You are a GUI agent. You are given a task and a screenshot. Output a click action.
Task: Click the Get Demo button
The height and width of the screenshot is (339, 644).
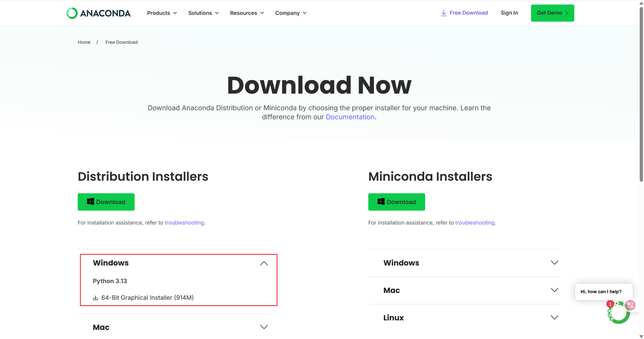pos(552,13)
